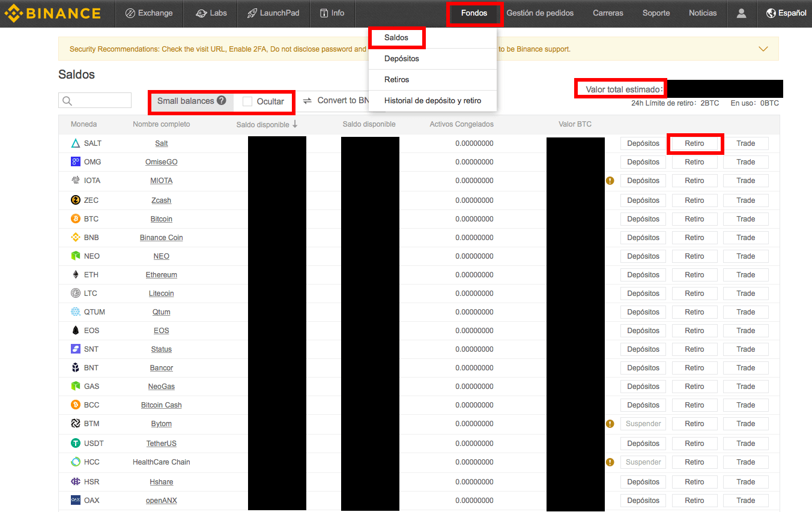
Task: Click the SALT coin icon
Action: pos(76,143)
